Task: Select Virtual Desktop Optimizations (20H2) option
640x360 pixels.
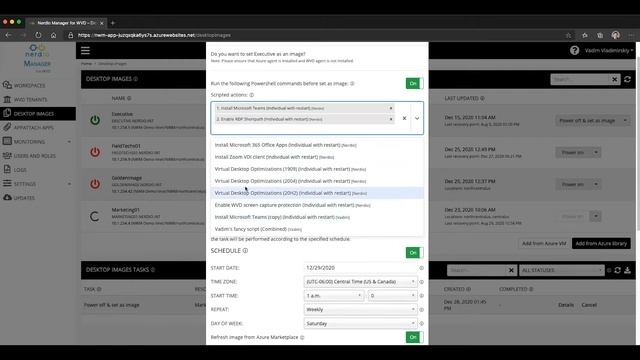Action: click(317, 193)
